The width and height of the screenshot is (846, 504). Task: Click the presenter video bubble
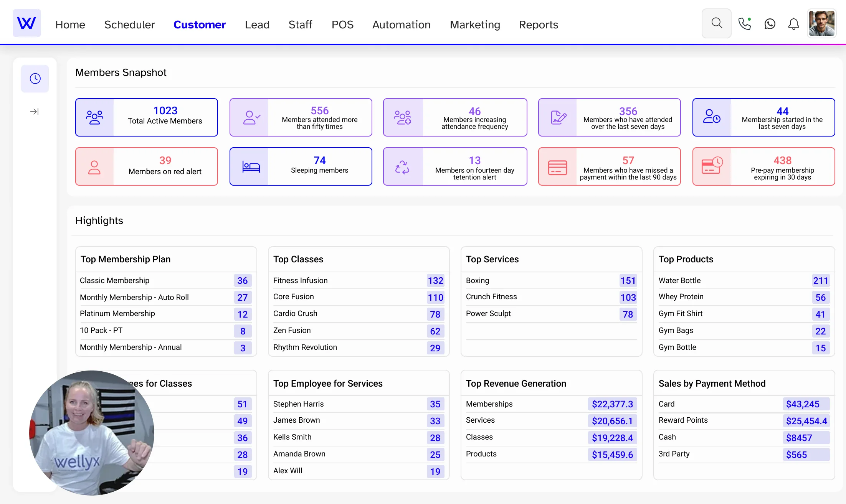92,433
